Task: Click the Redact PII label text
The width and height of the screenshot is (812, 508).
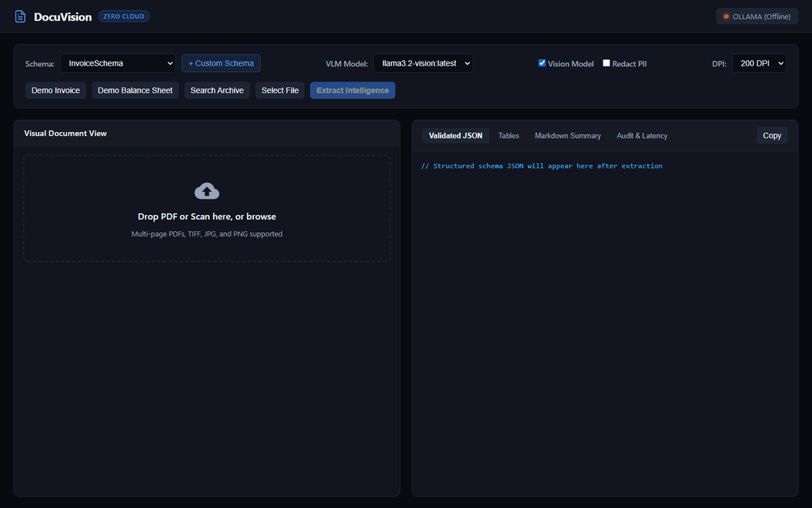Action: point(629,64)
